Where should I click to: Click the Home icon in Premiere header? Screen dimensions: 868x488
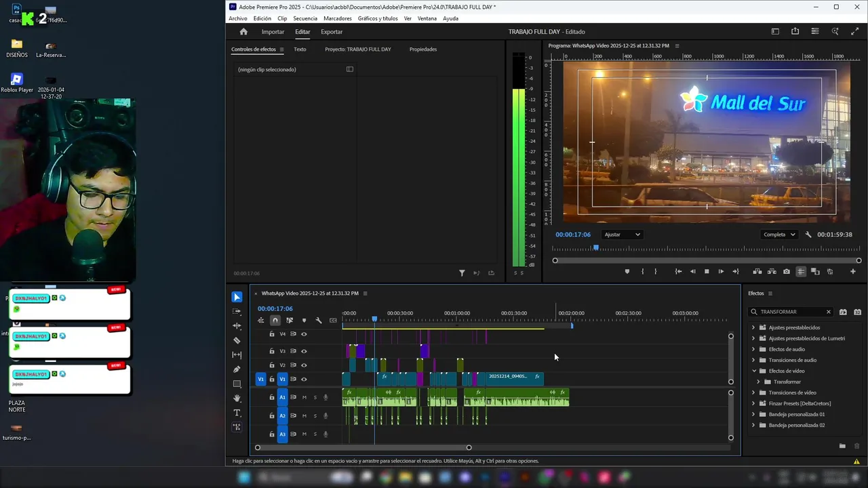(x=243, y=32)
